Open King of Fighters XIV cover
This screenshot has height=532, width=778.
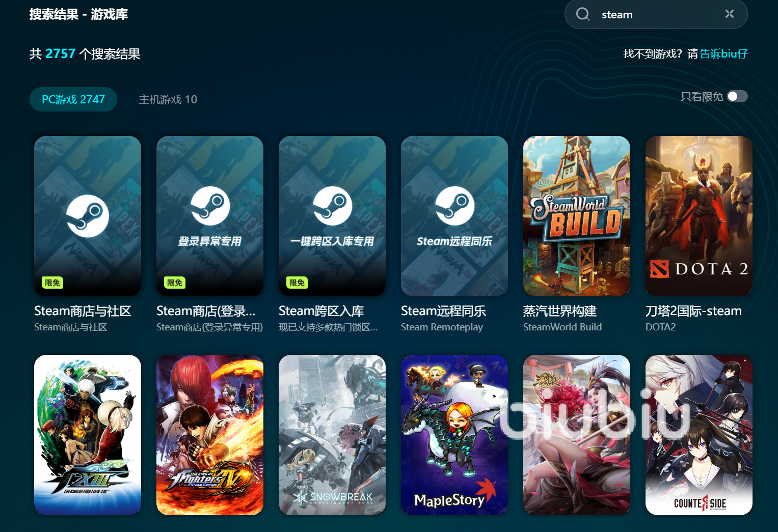pos(210,435)
